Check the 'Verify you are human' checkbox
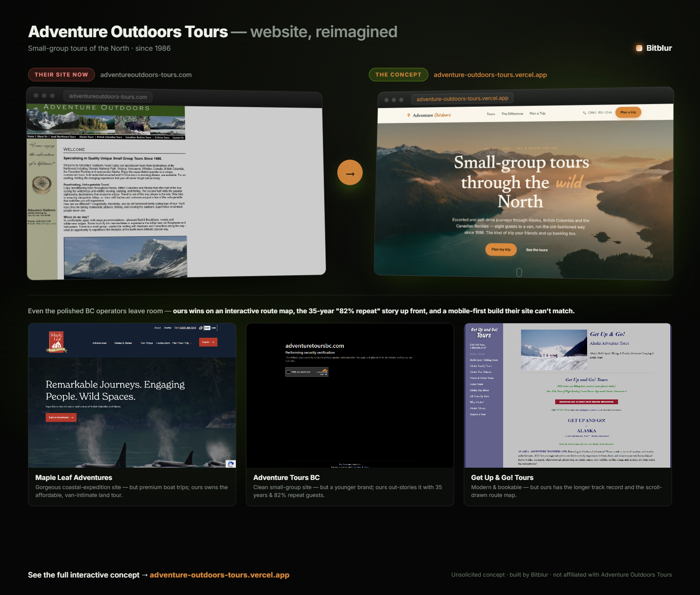The width and height of the screenshot is (700, 595). pos(288,372)
